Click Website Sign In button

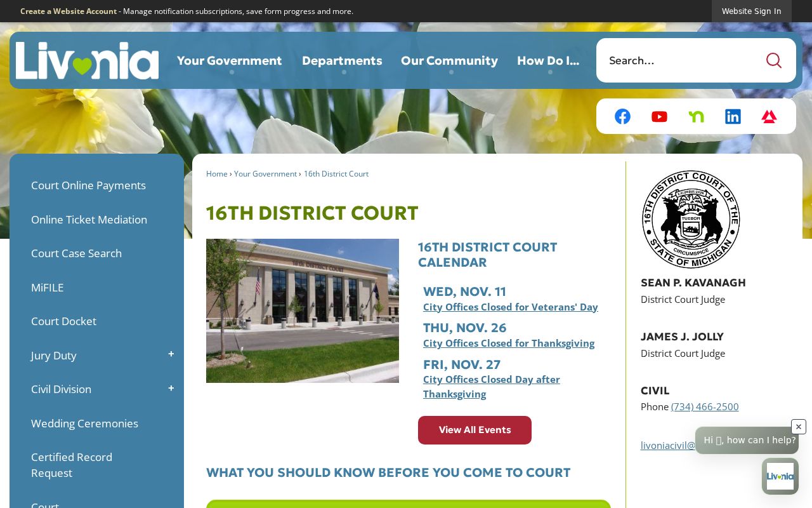pos(752,11)
